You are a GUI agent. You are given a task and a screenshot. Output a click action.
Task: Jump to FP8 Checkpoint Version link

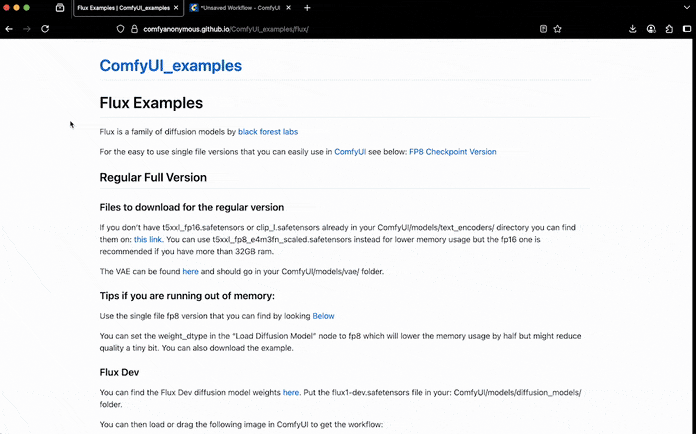(x=452, y=152)
